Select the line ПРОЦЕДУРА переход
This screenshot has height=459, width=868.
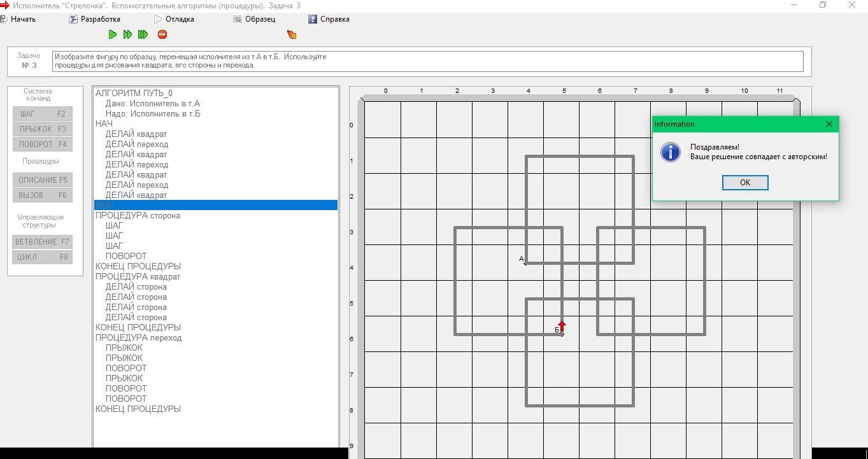click(138, 337)
